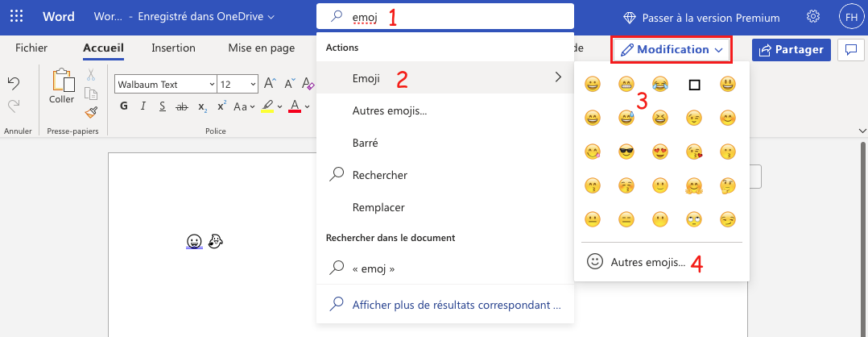Expand the Emoji submenu row

click(445, 77)
